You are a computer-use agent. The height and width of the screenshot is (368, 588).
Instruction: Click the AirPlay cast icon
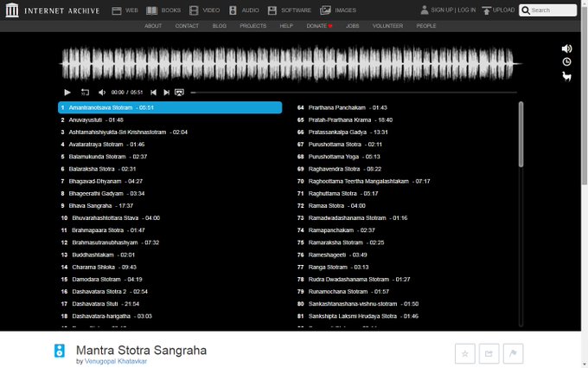pyautogui.click(x=179, y=93)
